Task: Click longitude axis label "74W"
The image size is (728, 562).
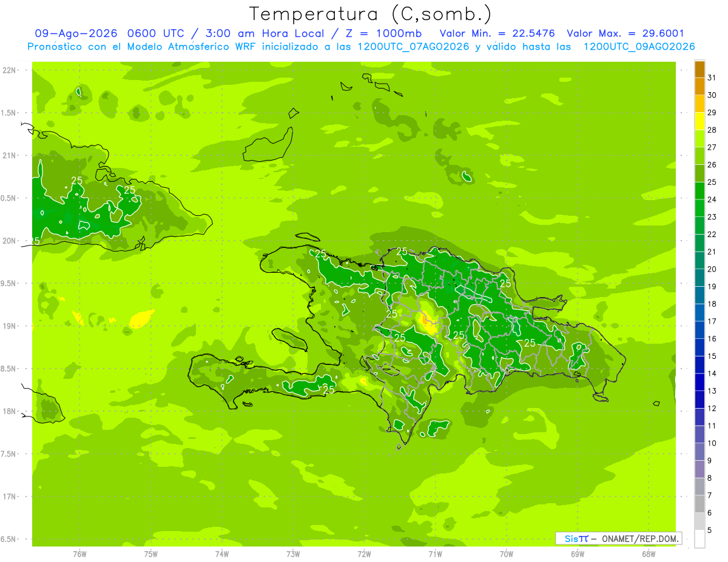Action: click(221, 554)
